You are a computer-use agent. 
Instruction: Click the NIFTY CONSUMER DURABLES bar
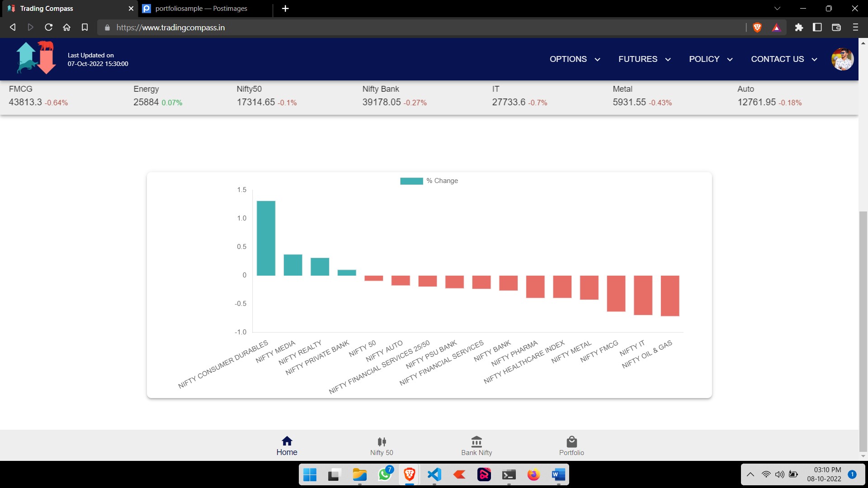[266, 238]
